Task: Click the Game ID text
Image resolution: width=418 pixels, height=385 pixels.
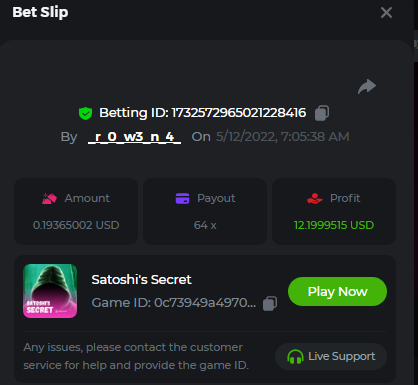Action: click(x=174, y=303)
